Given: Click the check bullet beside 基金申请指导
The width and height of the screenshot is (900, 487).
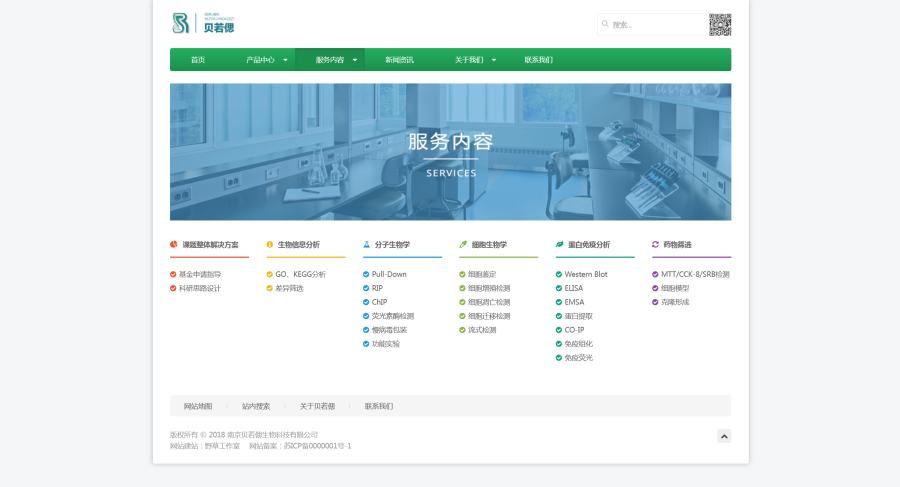Looking at the screenshot, I should (173, 274).
